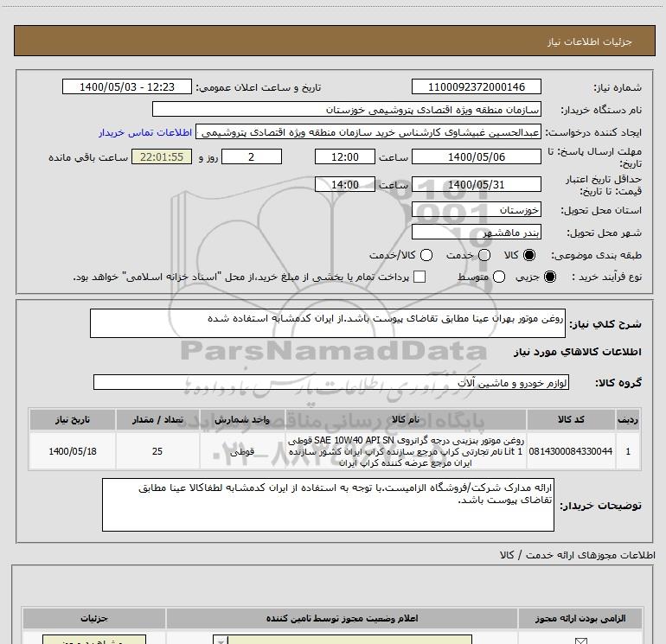666x644 pixels.
Task: Click the view permit button under جزئیات
Action: [94, 640]
